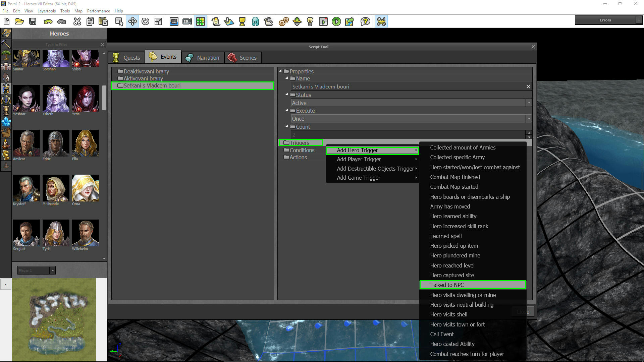Image resolution: width=644 pixels, height=362 pixels.
Task: Activate the move/translate tool
Action: point(132,21)
